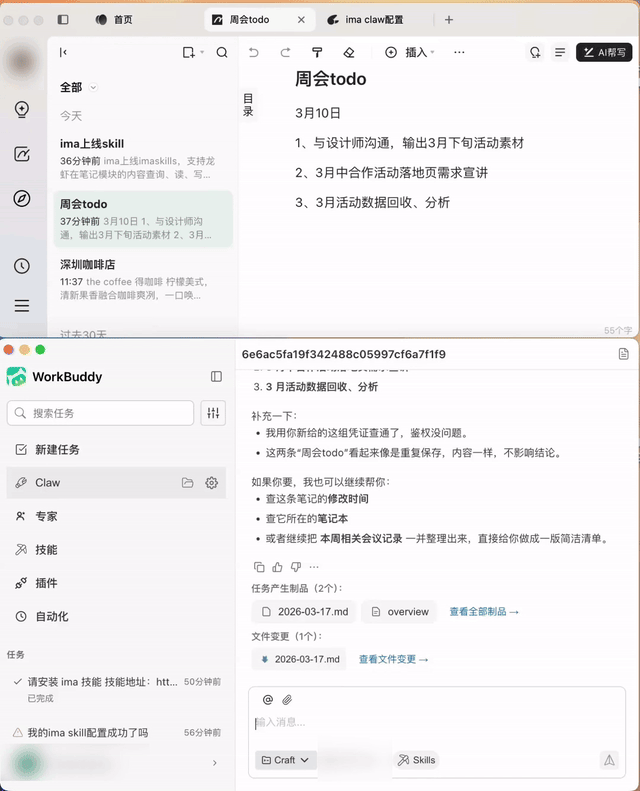Collapse the ima notes list panel
Screen dimensions: 640x791
[x=63, y=52]
